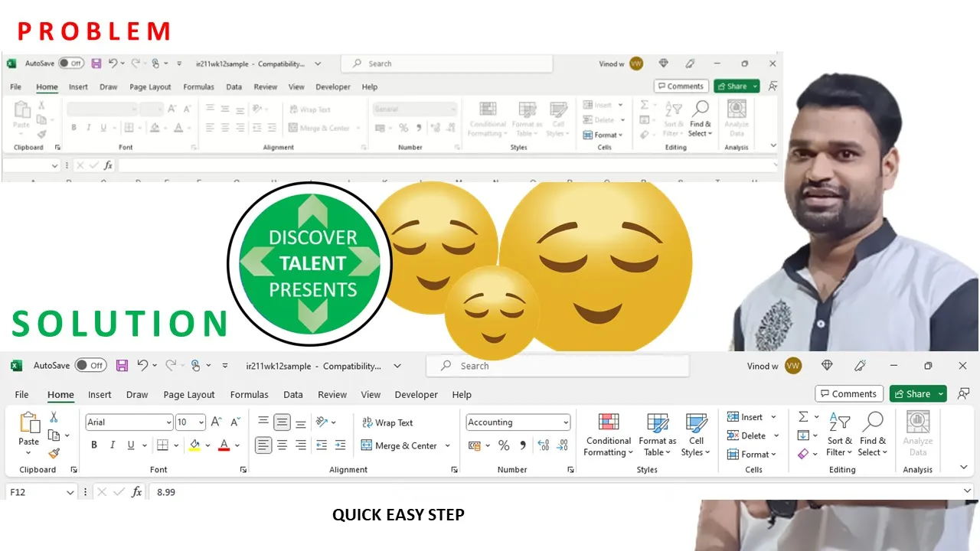Image resolution: width=980 pixels, height=551 pixels.
Task: Open Page Layout tab in bottom Excel window
Action: pyautogui.click(x=189, y=395)
